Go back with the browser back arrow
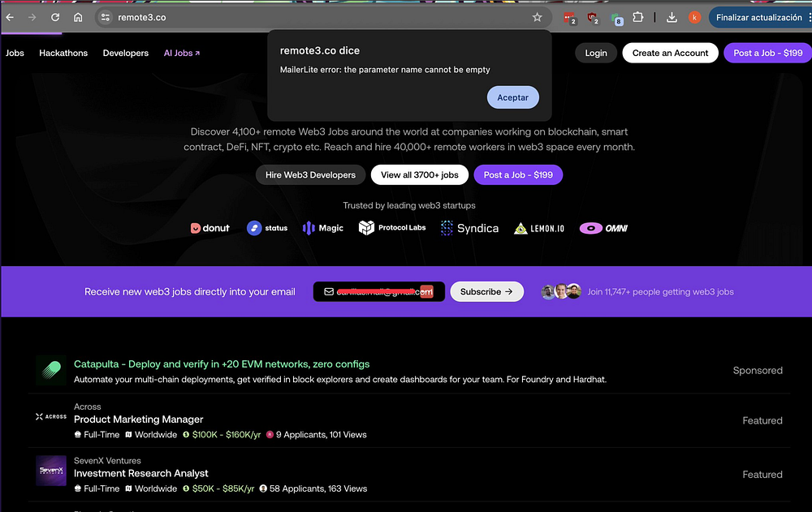This screenshot has width=812, height=512. click(x=10, y=17)
